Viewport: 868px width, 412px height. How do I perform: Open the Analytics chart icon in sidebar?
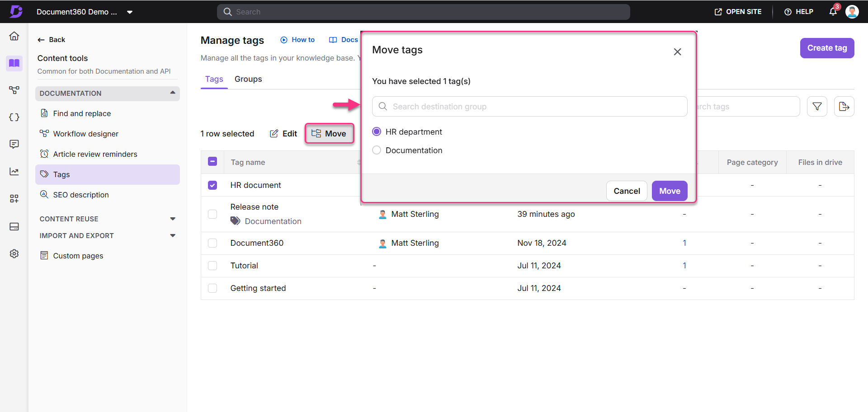pos(14,172)
